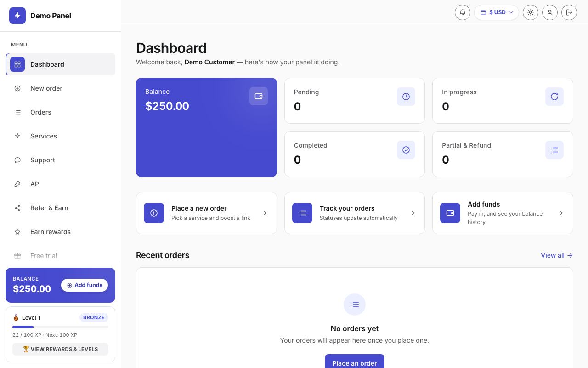This screenshot has width=588, height=368.
Task: Open Services in the sidebar menu
Action: (61, 136)
